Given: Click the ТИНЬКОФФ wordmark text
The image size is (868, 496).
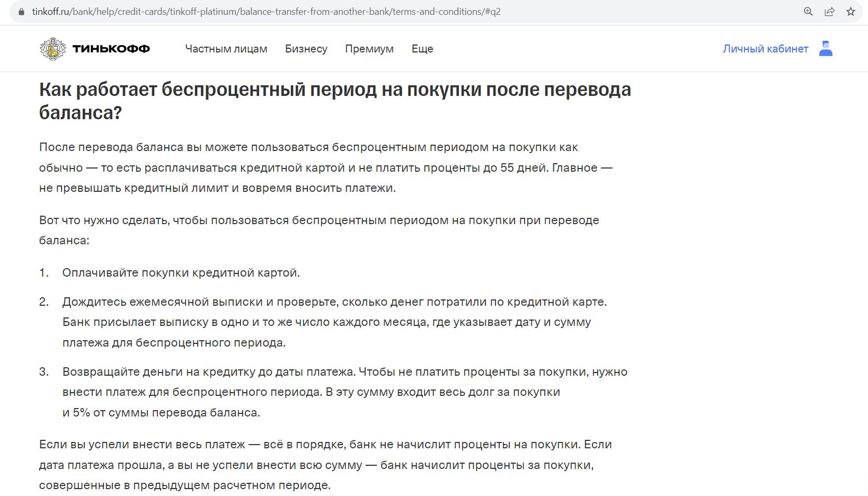Looking at the screenshot, I should (x=111, y=49).
